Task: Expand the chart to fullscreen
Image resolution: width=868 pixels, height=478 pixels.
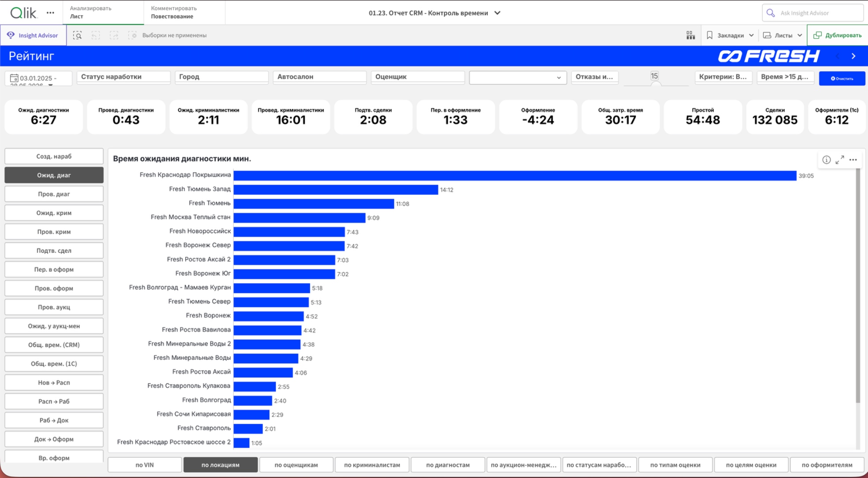Action: 840,160
